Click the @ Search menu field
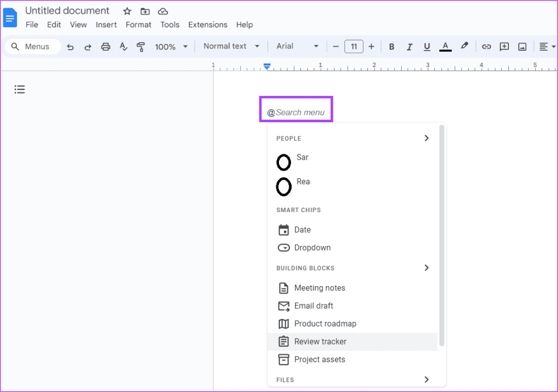Image resolution: width=558 pixels, height=392 pixels. click(x=296, y=112)
